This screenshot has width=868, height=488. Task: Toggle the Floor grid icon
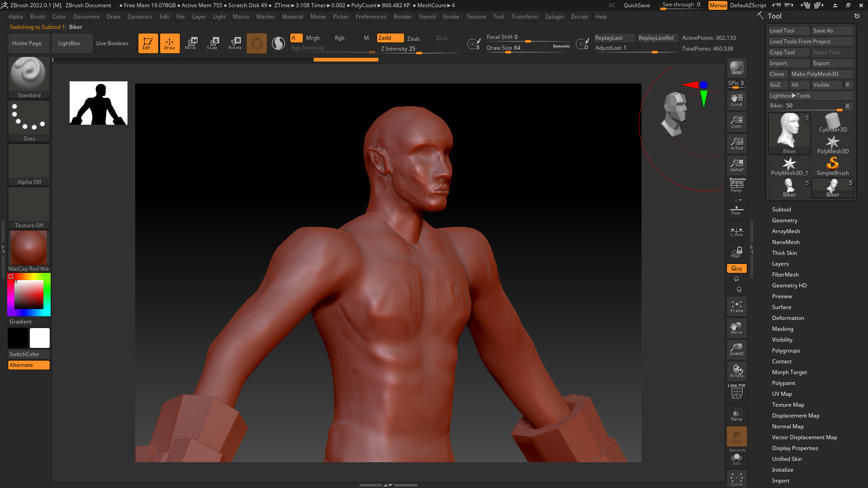736,210
